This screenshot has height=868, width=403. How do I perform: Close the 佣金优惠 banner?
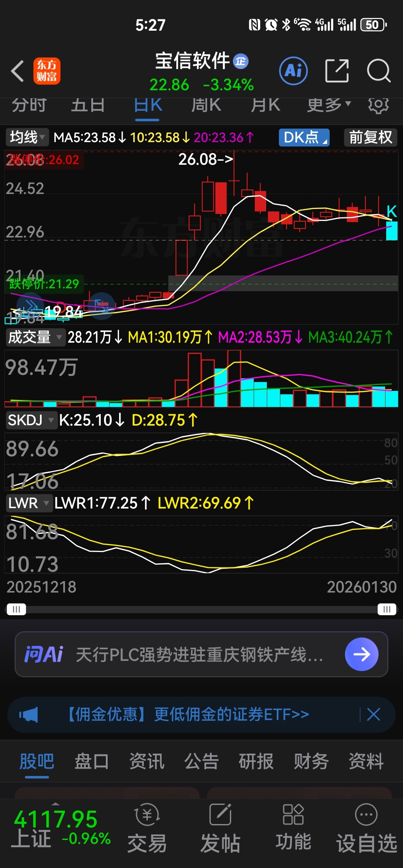373,714
